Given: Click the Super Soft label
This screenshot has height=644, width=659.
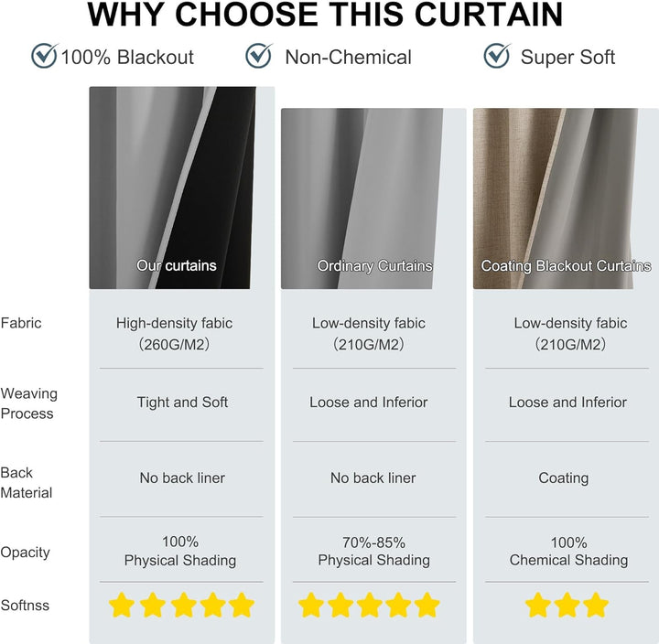Looking at the screenshot, I should [567, 57].
